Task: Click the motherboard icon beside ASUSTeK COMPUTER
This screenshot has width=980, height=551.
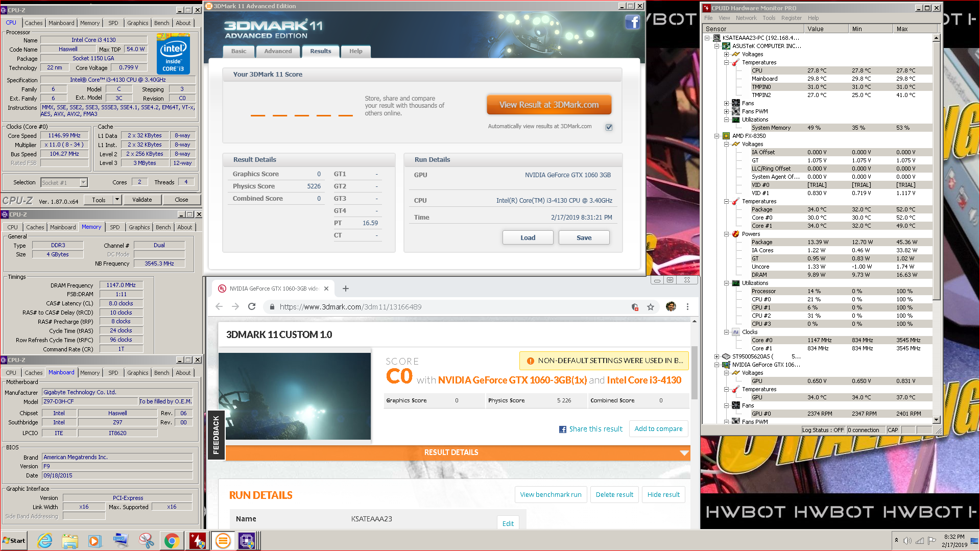Action: pyautogui.click(x=726, y=46)
